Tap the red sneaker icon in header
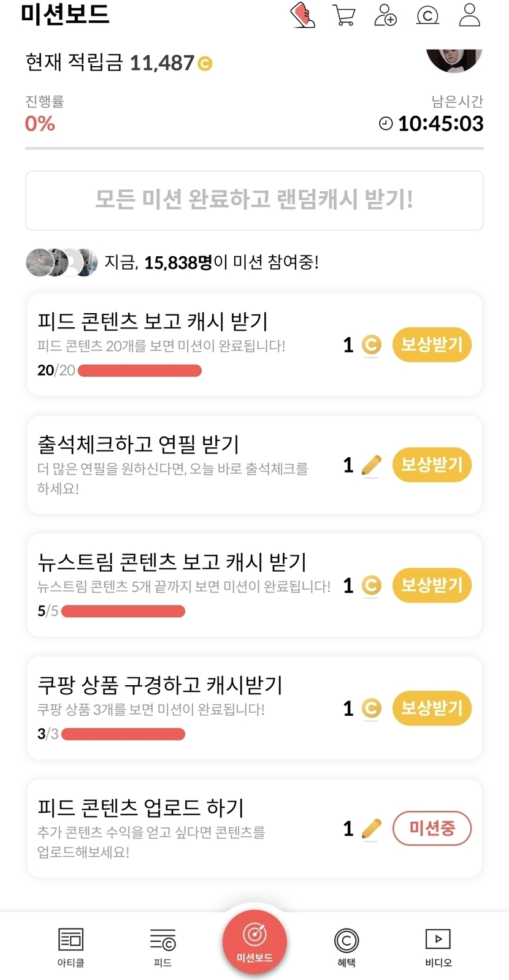The width and height of the screenshot is (509, 980). (302, 15)
